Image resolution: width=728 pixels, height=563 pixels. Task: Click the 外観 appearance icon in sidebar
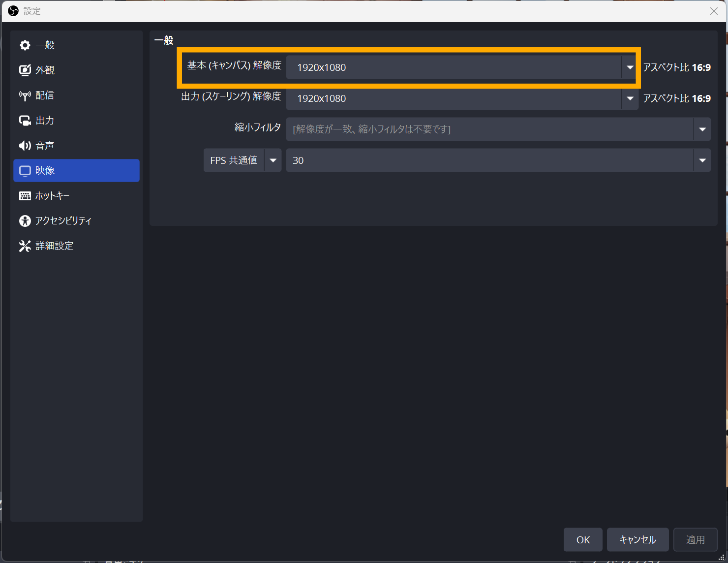click(x=25, y=70)
